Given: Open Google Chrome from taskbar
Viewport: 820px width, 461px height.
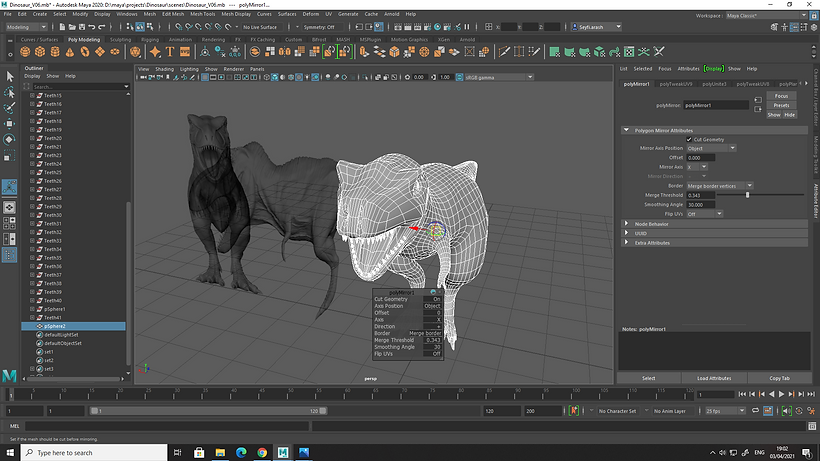Looking at the screenshot, I should click(x=262, y=453).
